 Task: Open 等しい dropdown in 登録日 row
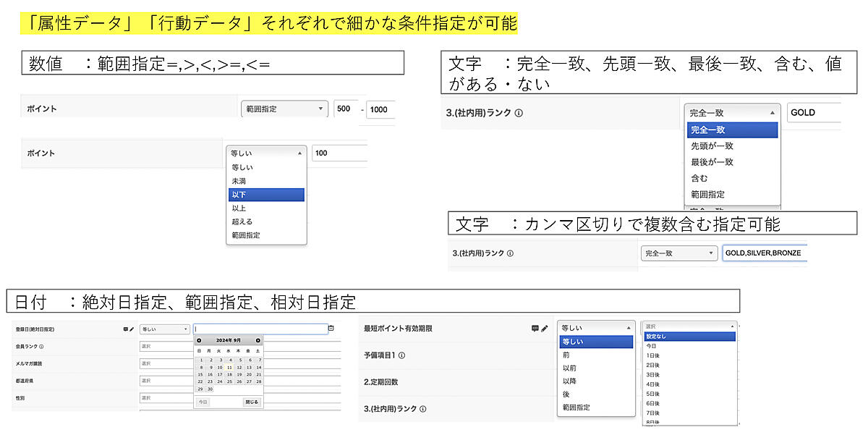165,329
